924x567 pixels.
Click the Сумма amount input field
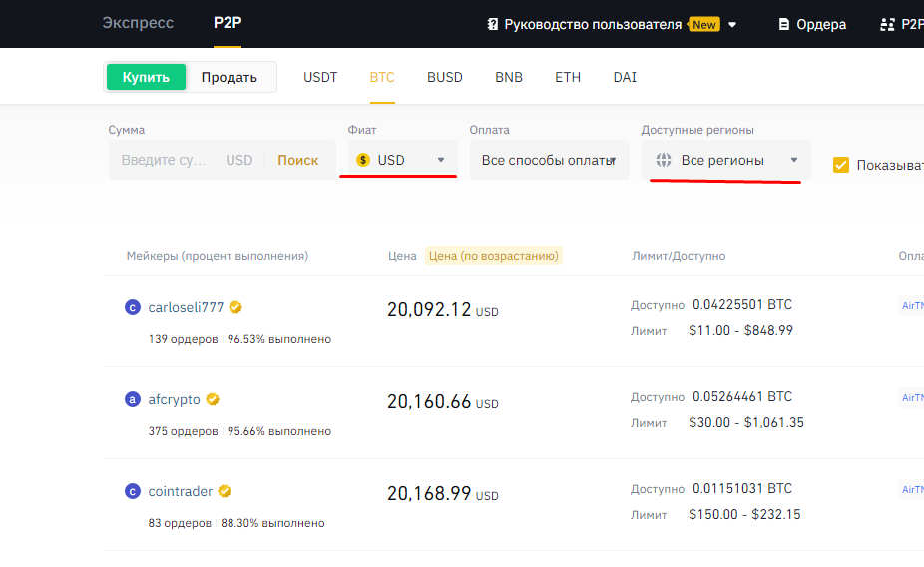point(165,160)
